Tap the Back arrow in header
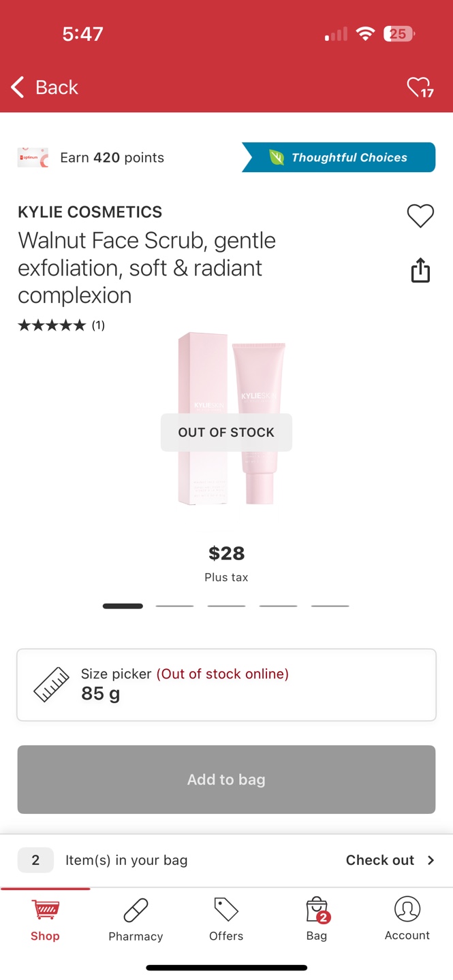Image resolution: width=453 pixels, height=980 pixels. click(x=18, y=87)
